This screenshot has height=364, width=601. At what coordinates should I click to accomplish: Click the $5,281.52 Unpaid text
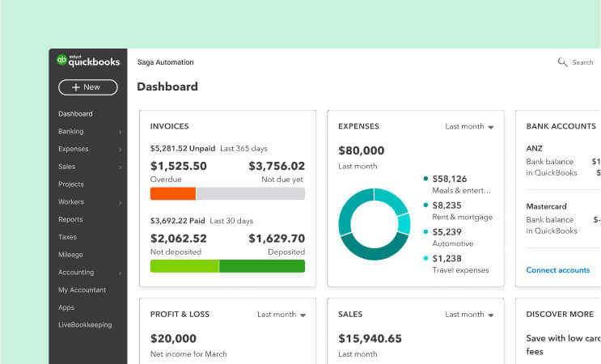(x=183, y=148)
